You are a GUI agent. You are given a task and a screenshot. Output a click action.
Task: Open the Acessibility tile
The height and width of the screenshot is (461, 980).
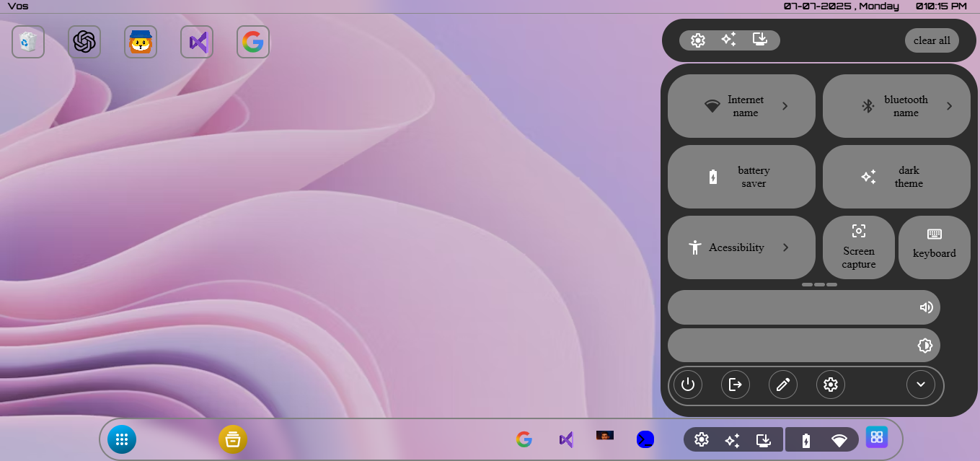(741, 247)
